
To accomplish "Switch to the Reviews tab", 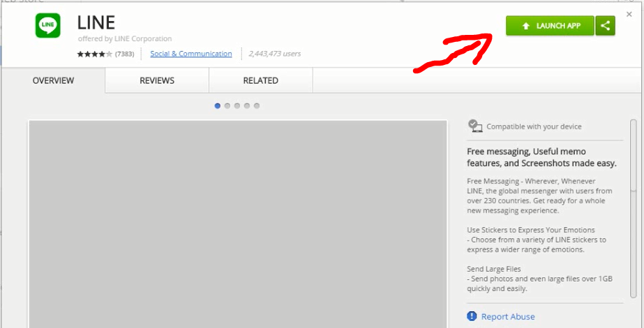I will 157,80.
